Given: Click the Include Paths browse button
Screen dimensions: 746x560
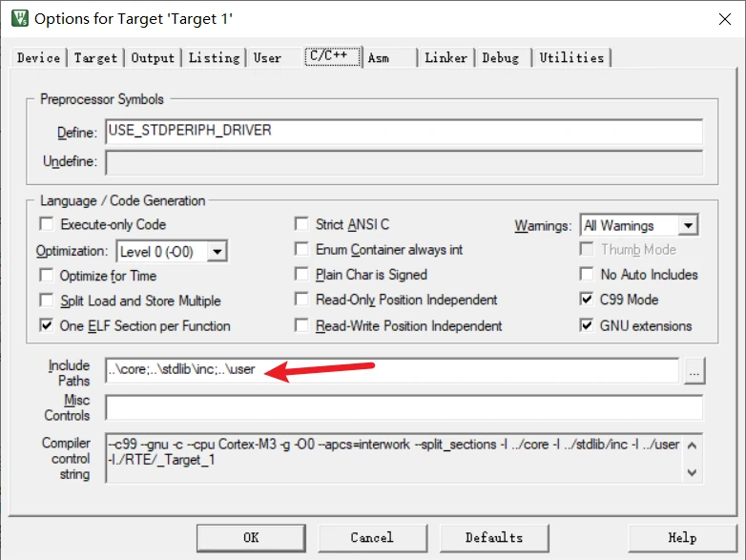Looking at the screenshot, I should [x=694, y=371].
